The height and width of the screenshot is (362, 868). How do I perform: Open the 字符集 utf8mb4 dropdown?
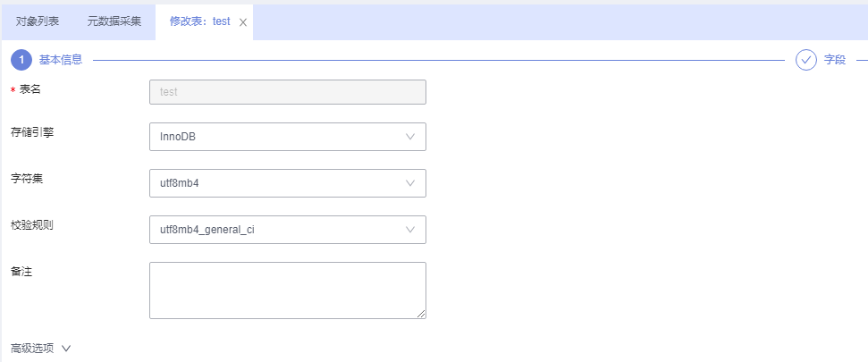pyautogui.click(x=288, y=183)
